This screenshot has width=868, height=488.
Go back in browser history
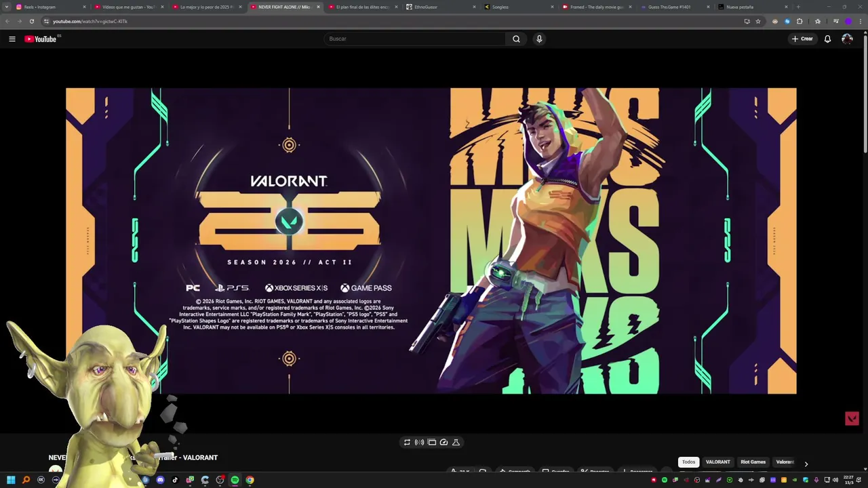pyautogui.click(x=7, y=21)
